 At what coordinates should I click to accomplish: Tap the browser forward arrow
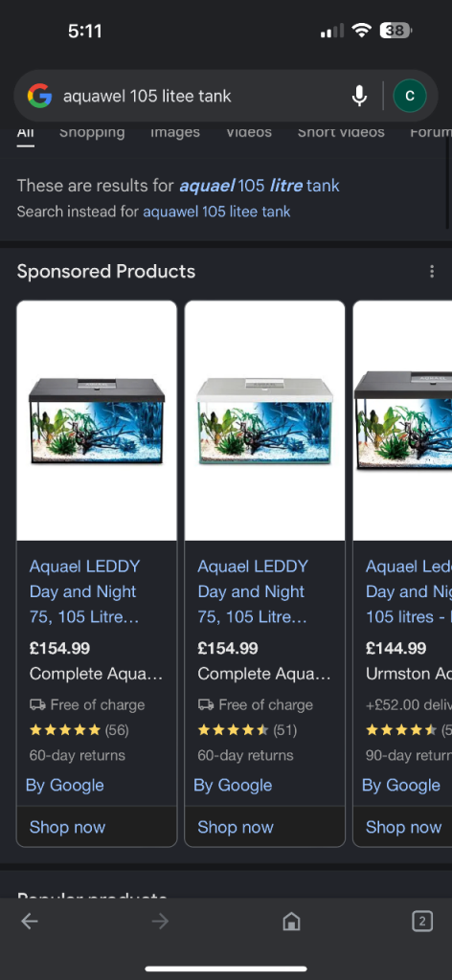(x=160, y=921)
